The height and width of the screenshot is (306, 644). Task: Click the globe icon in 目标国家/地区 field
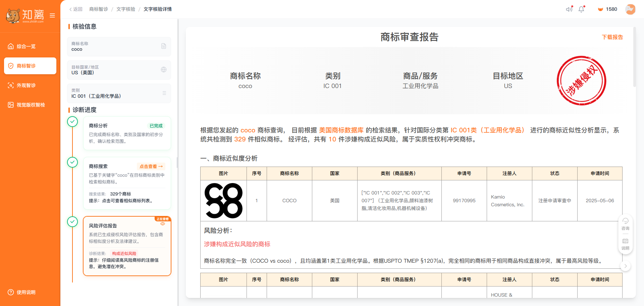tap(164, 70)
